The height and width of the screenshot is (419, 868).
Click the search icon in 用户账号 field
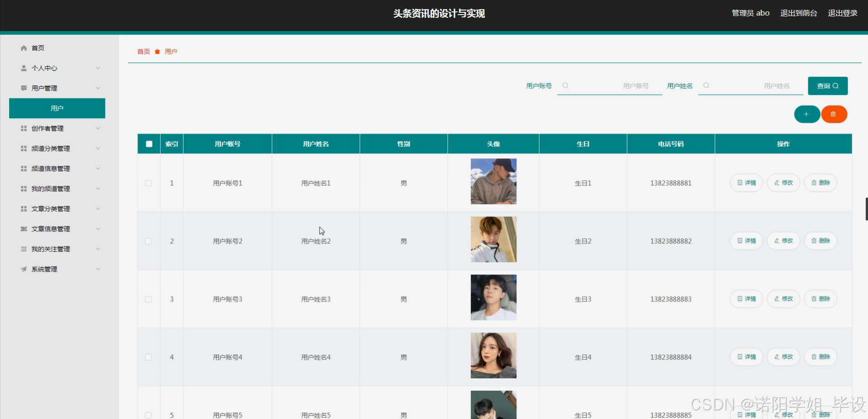tap(565, 85)
